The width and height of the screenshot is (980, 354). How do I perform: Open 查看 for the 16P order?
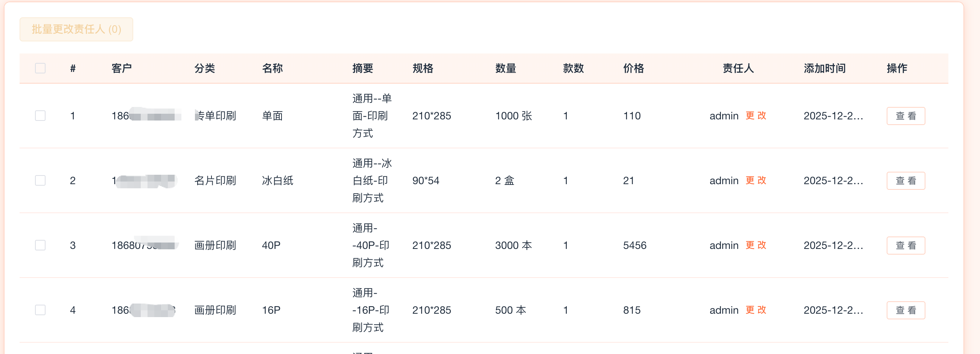[x=905, y=310]
